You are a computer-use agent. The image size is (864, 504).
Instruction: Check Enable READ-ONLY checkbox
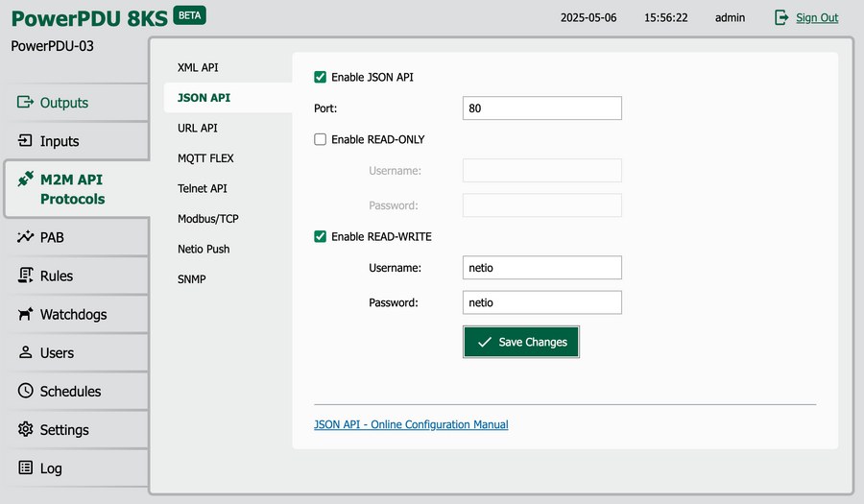(x=320, y=139)
